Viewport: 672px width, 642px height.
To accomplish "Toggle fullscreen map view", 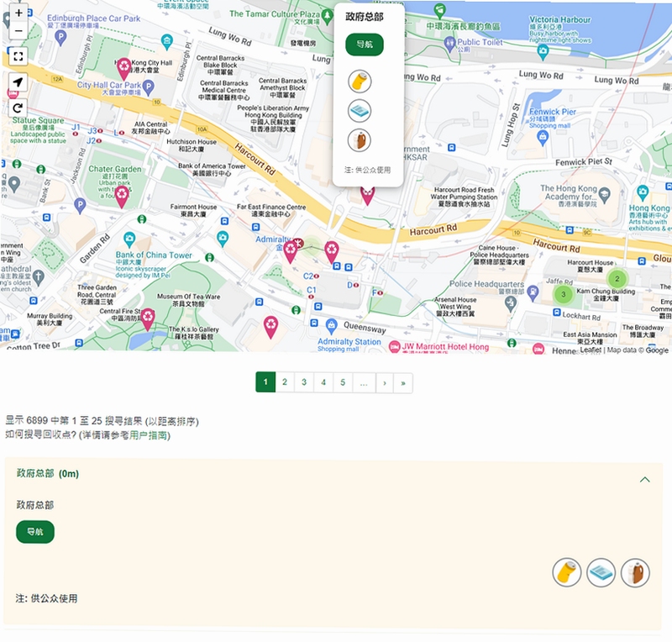I will (x=18, y=56).
